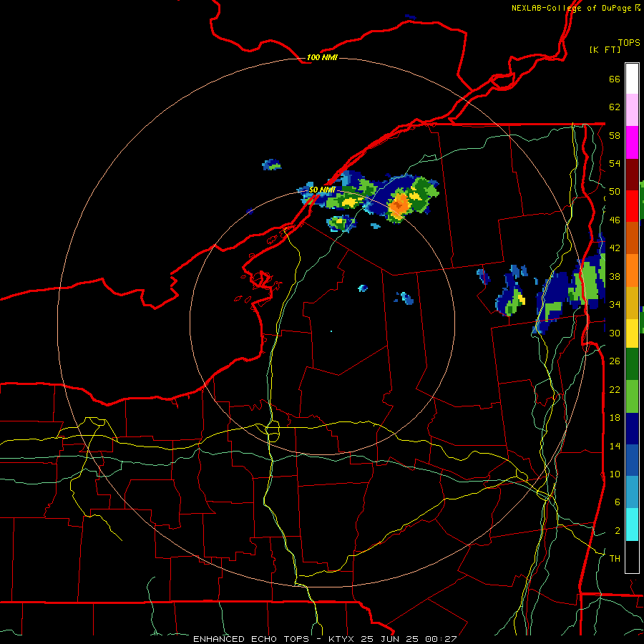Select the sky blue legend swatch

click(x=632, y=492)
